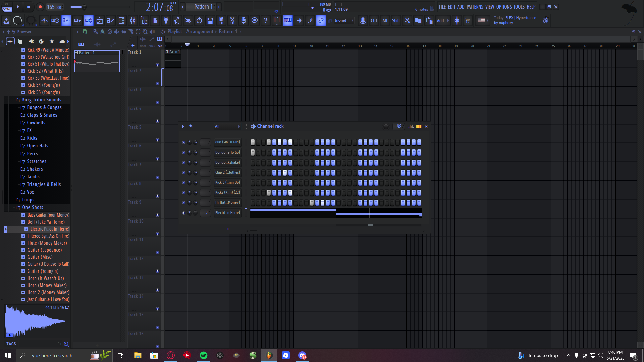The image size is (644, 362).
Task: Click the save project icon
Action: coord(210,21)
